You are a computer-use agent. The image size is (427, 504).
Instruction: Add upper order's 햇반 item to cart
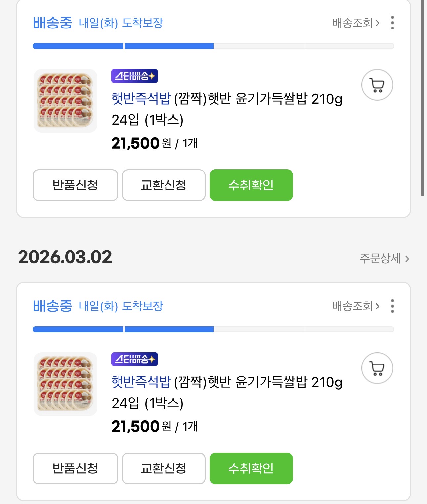coord(377,85)
